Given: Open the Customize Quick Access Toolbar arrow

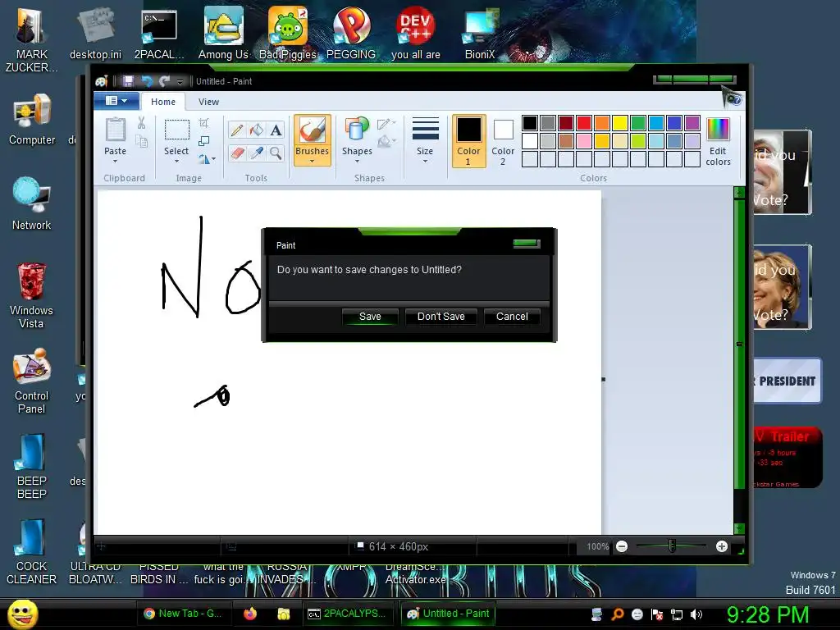Looking at the screenshot, I should [180, 81].
